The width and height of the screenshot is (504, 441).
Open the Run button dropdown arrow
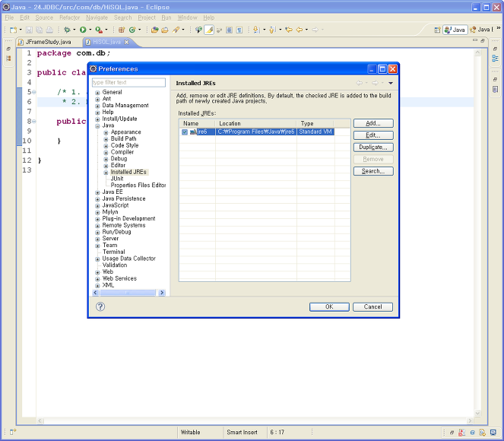[x=90, y=30]
